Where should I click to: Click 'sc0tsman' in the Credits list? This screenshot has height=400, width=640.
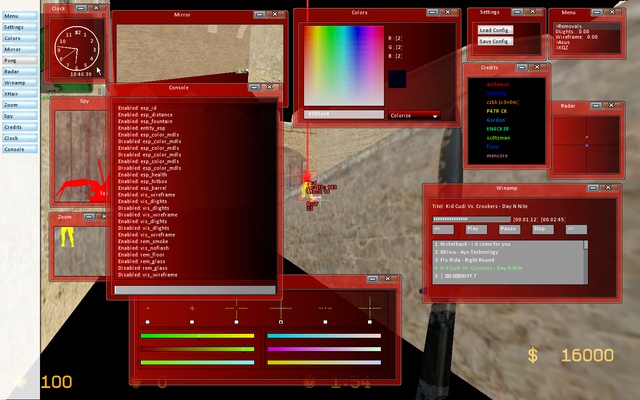pos(498,138)
